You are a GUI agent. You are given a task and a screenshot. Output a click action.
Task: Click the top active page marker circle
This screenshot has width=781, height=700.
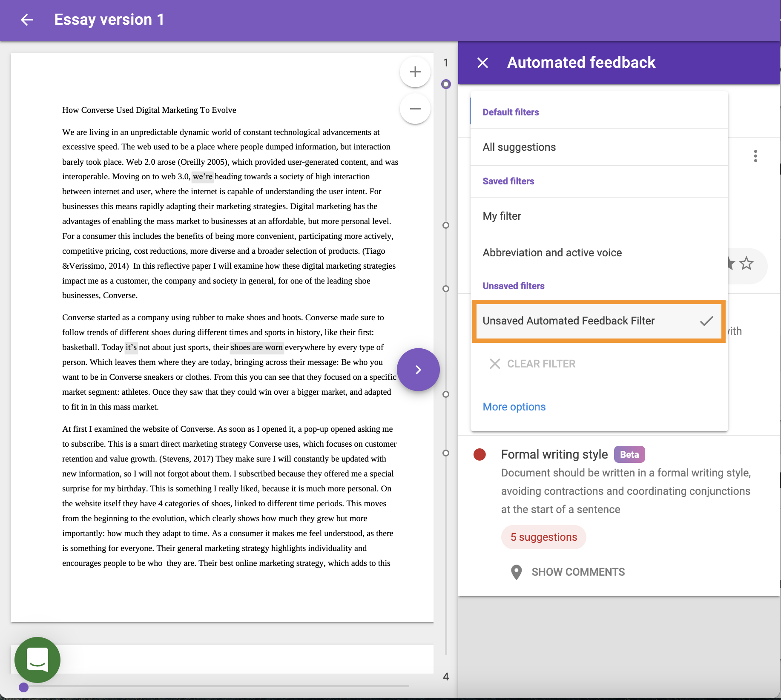coord(446,84)
